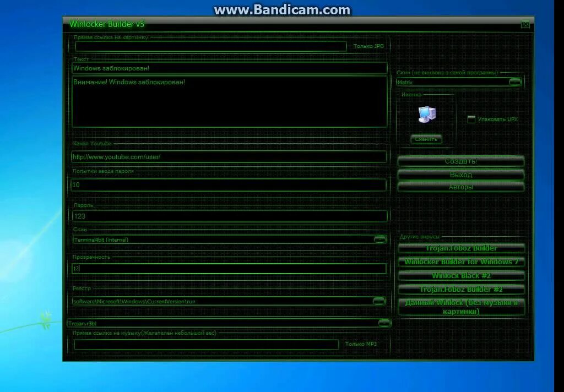Focus the direct image link input field
The image size is (564, 392).
point(211,46)
